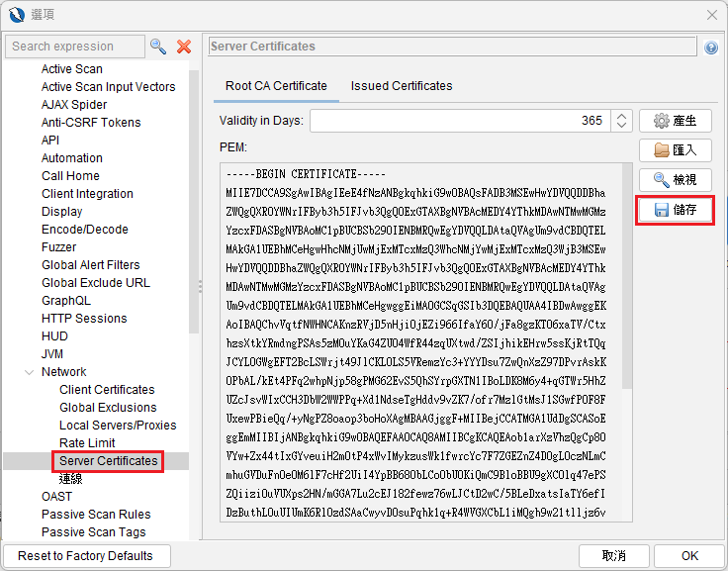The width and height of the screenshot is (728, 571).
Task: Click the red X clear search icon
Action: [184, 47]
